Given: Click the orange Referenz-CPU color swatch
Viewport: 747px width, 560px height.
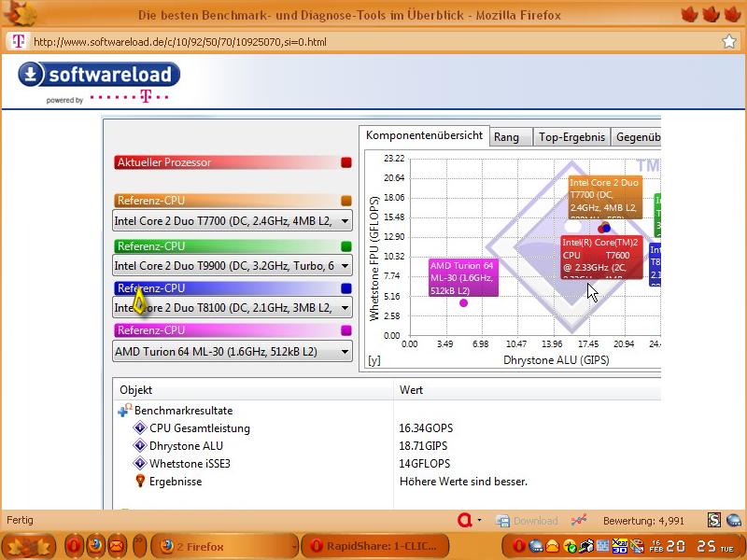Looking at the screenshot, I should [x=346, y=201].
